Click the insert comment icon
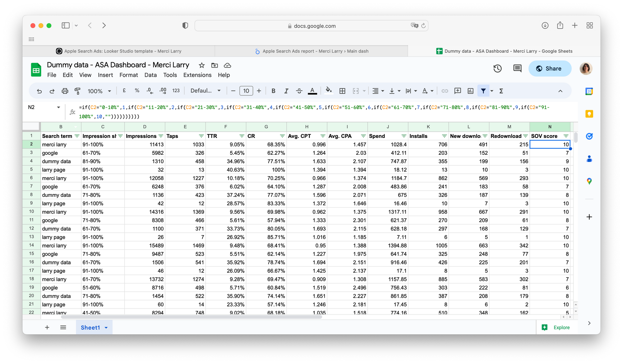The width and height of the screenshot is (623, 364). 458,91
